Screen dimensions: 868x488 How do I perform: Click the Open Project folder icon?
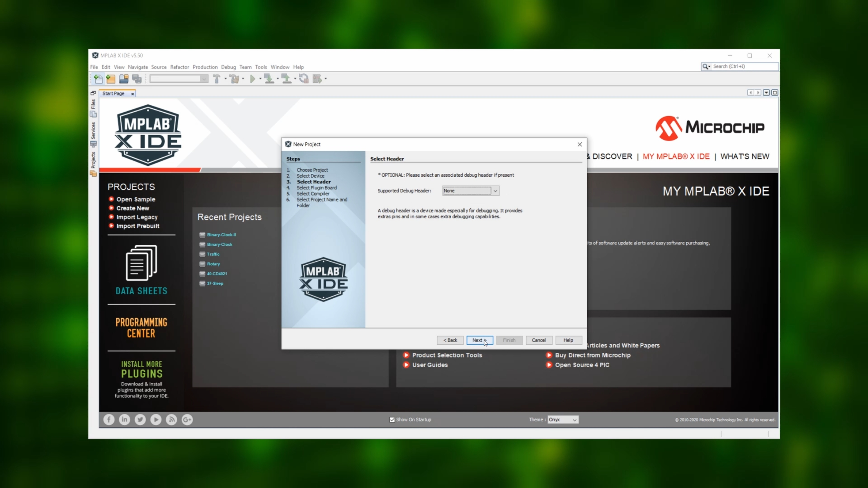click(123, 79)
